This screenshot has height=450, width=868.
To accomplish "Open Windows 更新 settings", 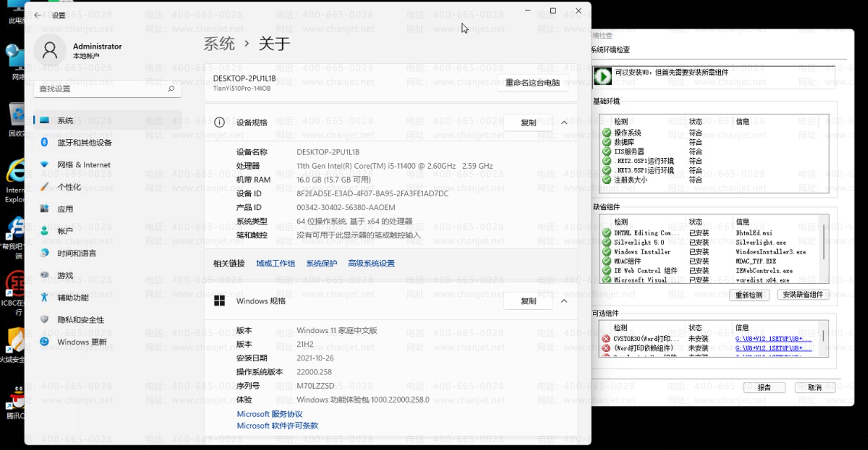I will [107, 342].
